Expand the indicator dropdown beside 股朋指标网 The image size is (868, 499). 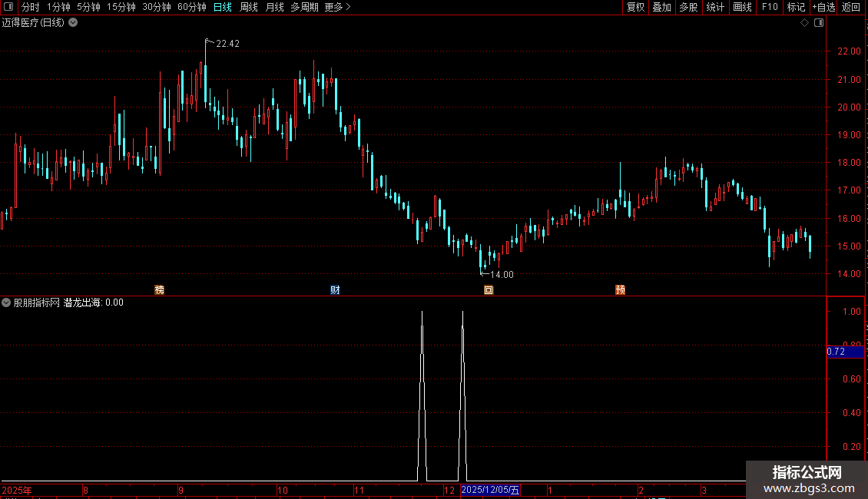[6, 302]
